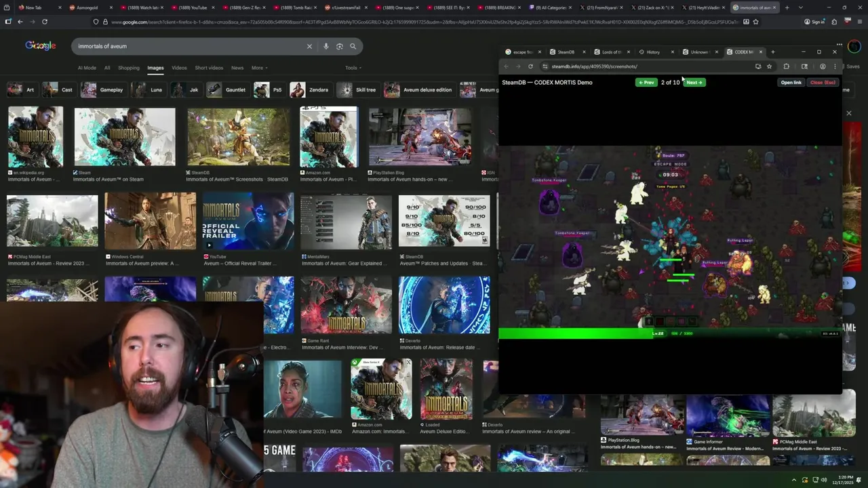Viewport: 868px width, 488px height.
Task: Open the Short videos tab
Action: pos(209,68)
